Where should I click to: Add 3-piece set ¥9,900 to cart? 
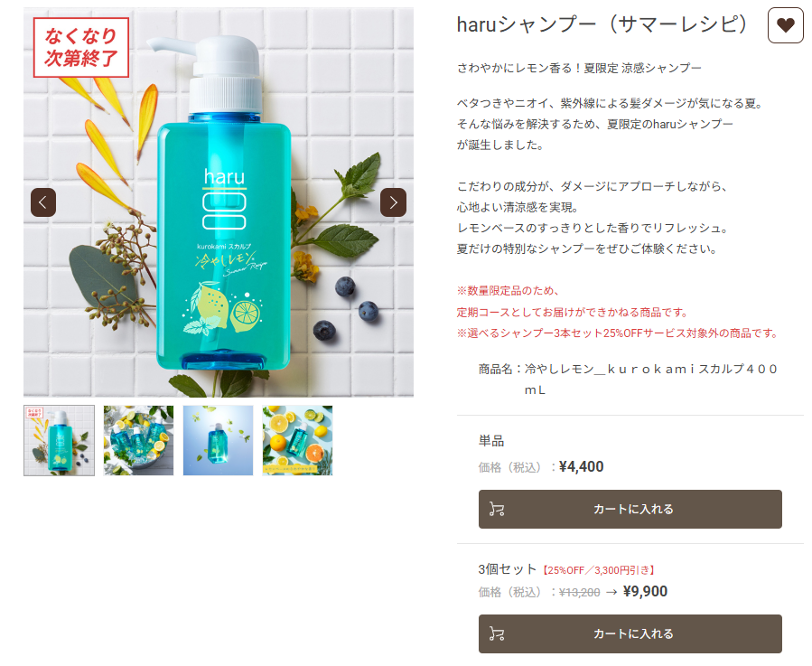(630, 633)
